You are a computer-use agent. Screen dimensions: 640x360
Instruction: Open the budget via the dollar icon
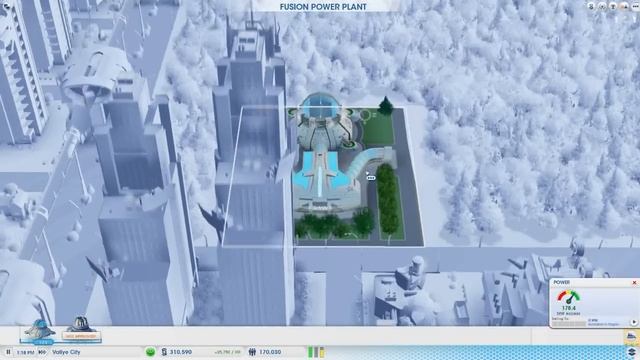pos(164,352)
